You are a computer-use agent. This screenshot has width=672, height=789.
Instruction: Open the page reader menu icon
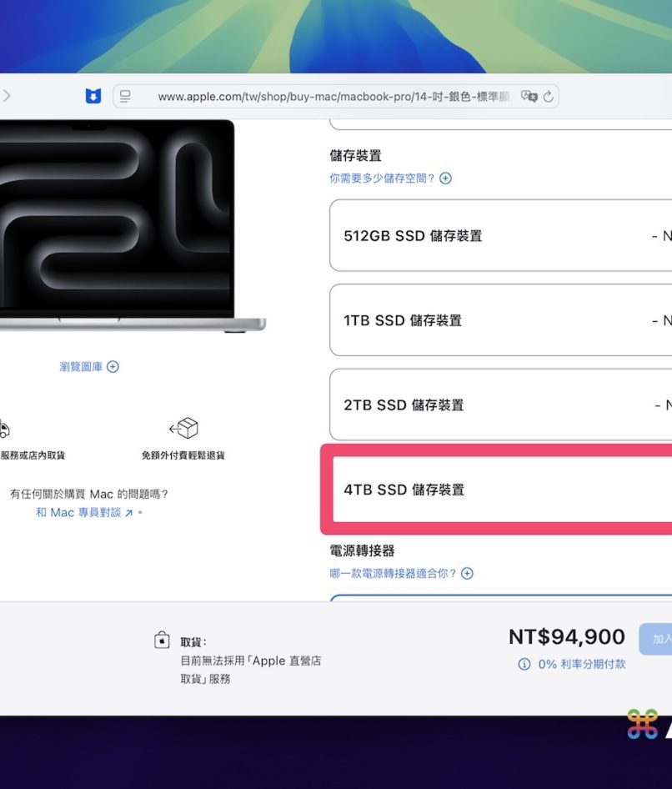coord(126,97)
